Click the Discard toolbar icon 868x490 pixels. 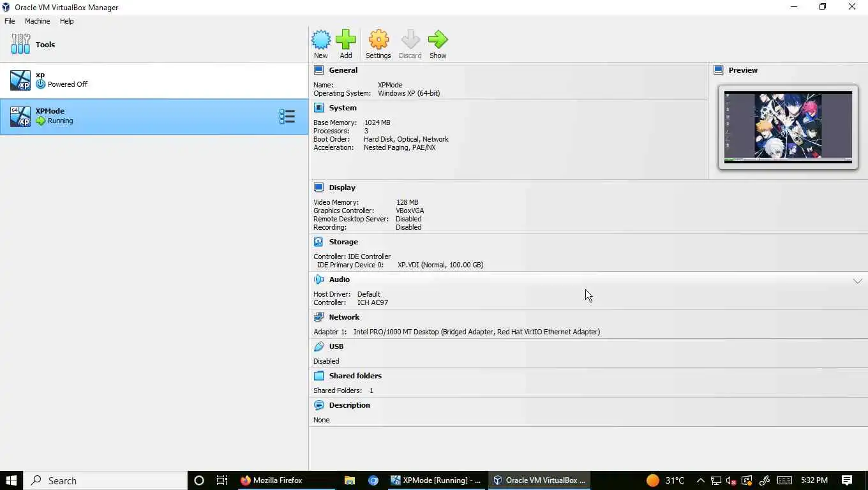click(410, 40)
